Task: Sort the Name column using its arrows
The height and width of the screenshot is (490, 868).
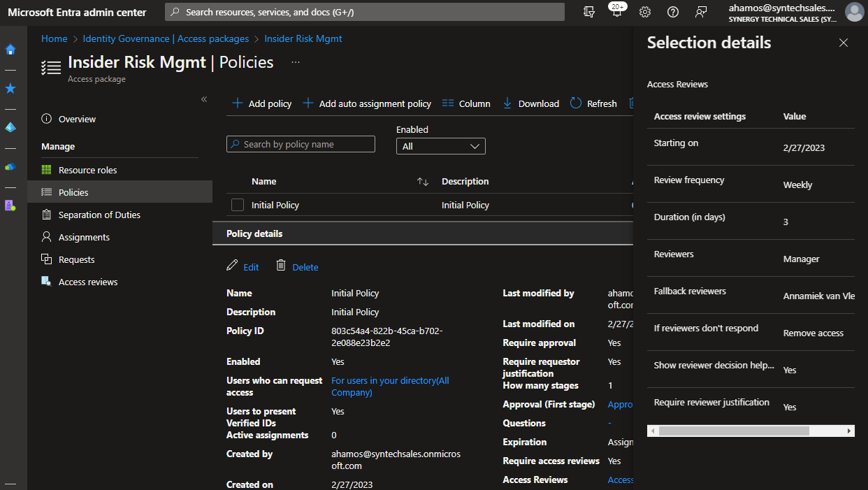Action: (x=423, y=181)
